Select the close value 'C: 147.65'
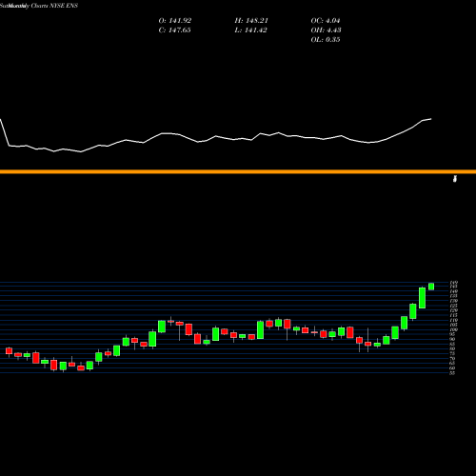 pos(174,30)
